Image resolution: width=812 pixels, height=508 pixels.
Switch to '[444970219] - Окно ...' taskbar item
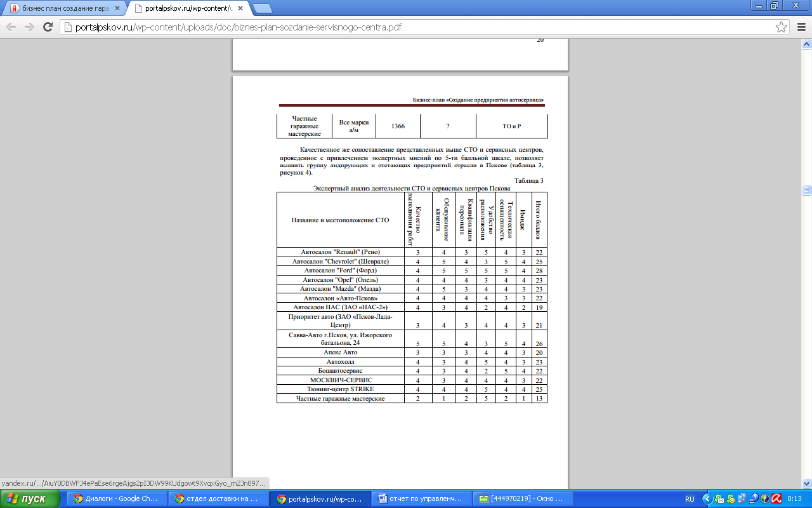(x=523, y=499)
